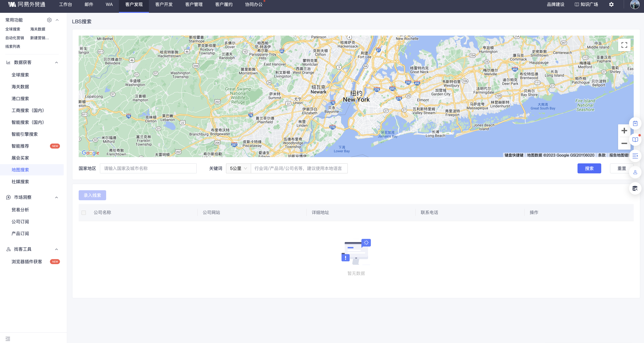This screenshot has height=343, width=644.
Task: Collapse the 找客工具 group
Action: click(x=57, y=249)
